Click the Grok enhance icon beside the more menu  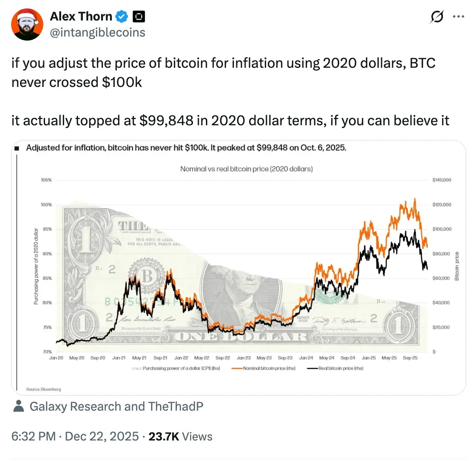point(436,16)
